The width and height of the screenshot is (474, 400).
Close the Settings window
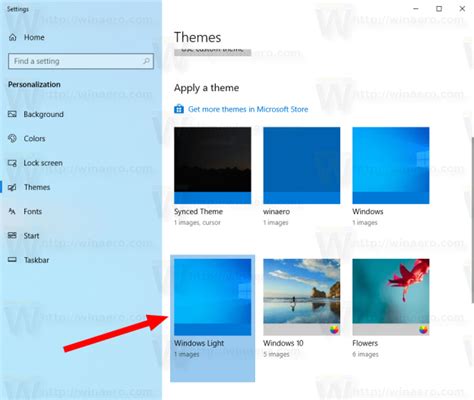(462, 9)
